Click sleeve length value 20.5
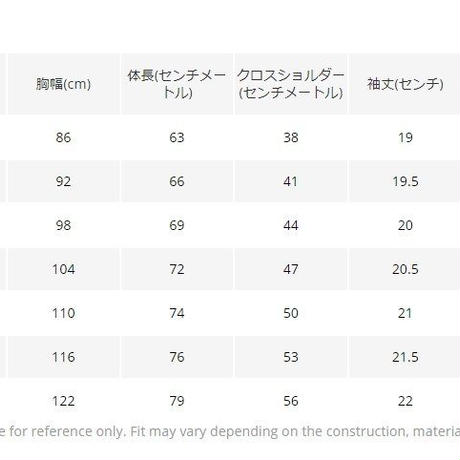This screenshot has width=460, height=460. click(x=405, y=269)
